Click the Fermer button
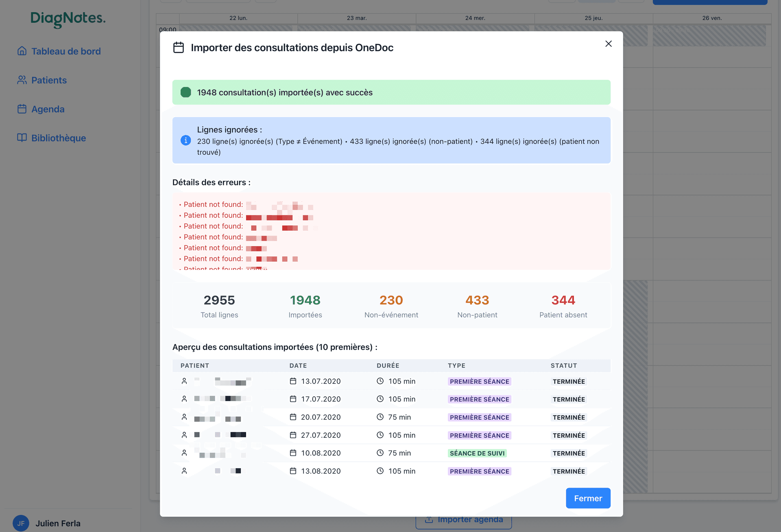 point(587,498)
